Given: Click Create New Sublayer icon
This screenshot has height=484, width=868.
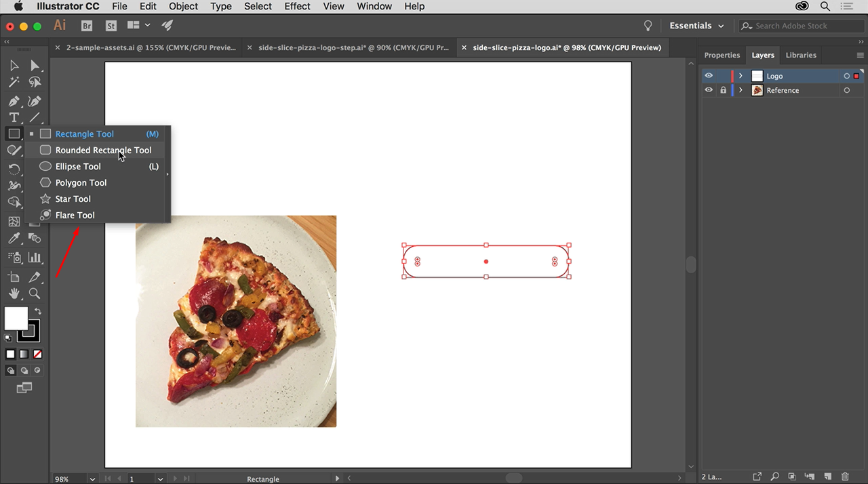Looking at the screenshot, I should [x=810, y=477].
